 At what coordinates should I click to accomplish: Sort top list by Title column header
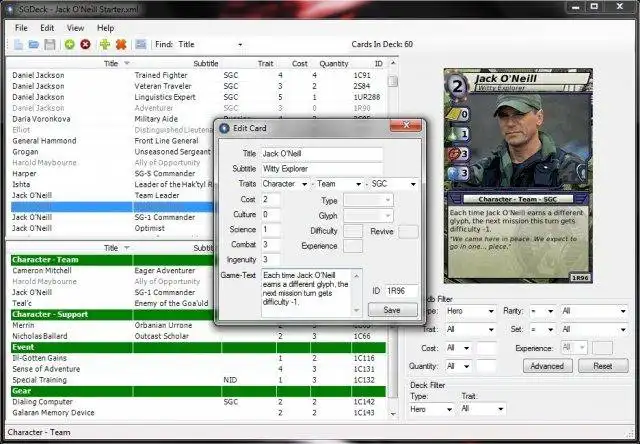[x=111, y=64]
